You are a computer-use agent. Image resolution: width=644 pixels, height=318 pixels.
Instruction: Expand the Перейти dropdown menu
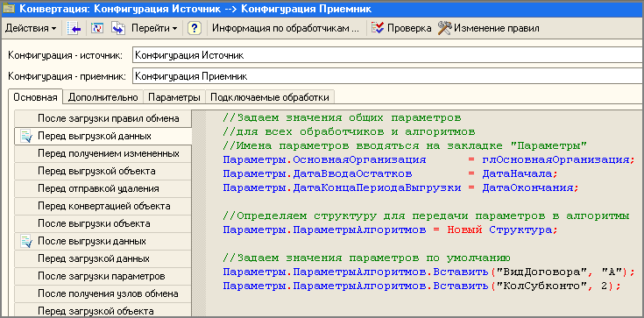(x=154, y=28)
